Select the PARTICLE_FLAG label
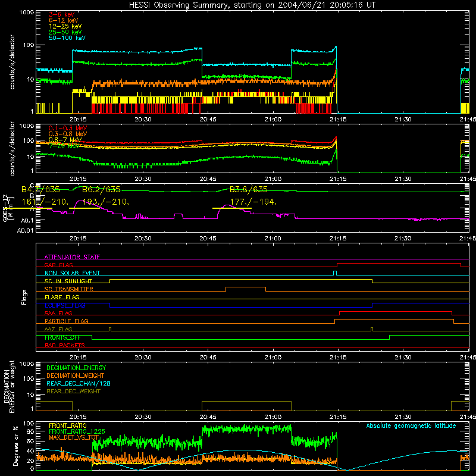This screenshot has width=476, height=476. (67, 321)
